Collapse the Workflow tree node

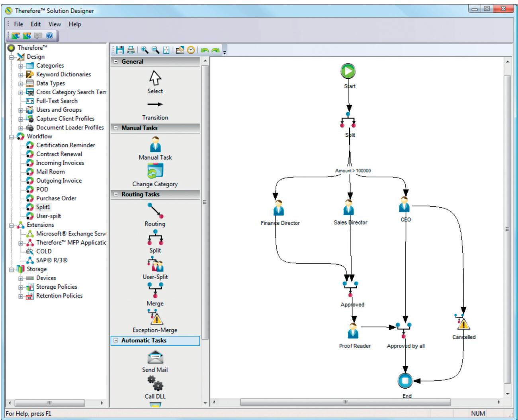click(x=11, y=136)
